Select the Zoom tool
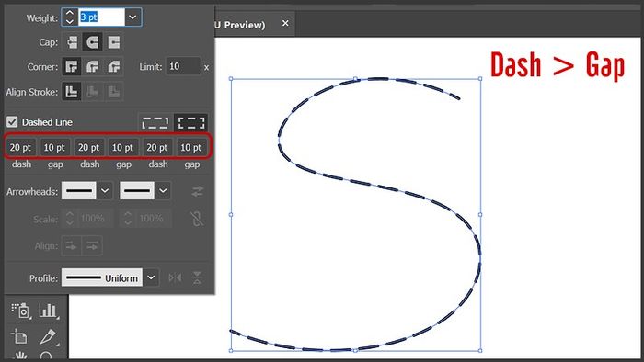Image resolution: width=644 pixels, height=362 pixels. pos(46,356)
